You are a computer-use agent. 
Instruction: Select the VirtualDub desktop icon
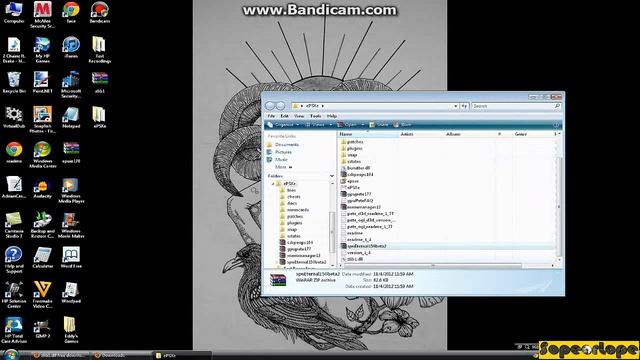(14, 118)
